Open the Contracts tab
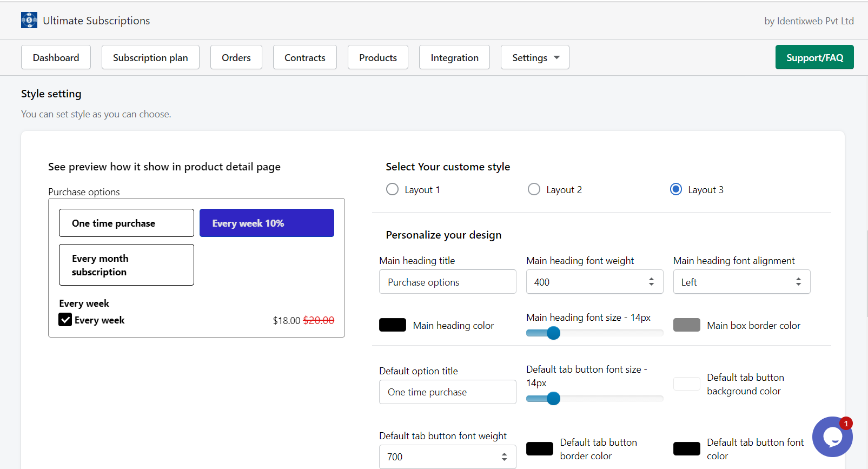Viewport: 868px width, 469px height. [x=305, y=57]
